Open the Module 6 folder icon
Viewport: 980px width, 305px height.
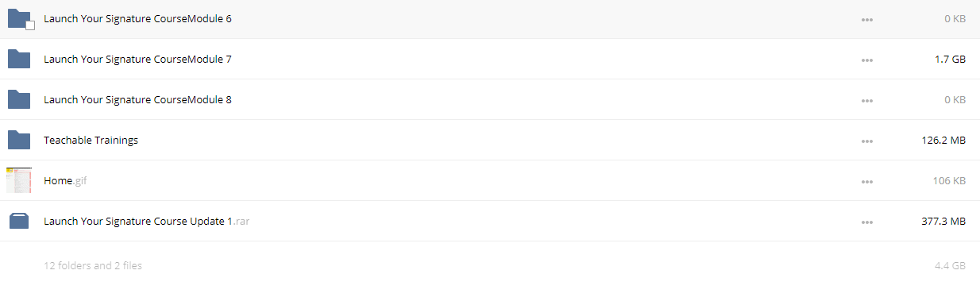tap(18, 18)
